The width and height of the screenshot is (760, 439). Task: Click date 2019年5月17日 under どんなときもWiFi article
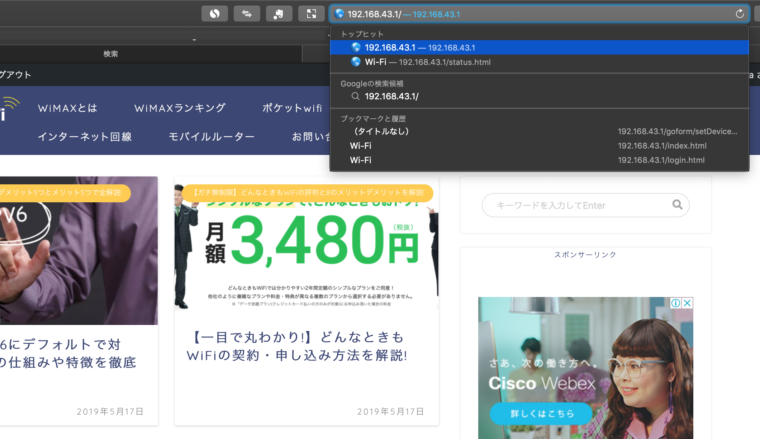click(390, 411)
